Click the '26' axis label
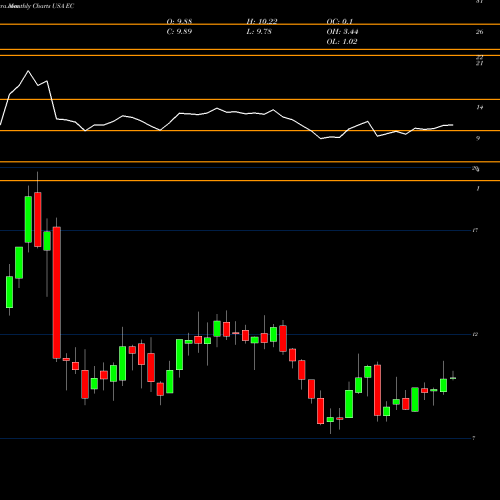The image size is (500, 500). 479,32
